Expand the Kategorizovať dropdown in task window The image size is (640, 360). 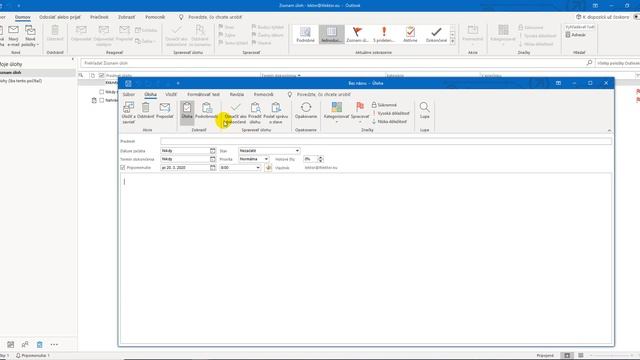coord(336,122)
